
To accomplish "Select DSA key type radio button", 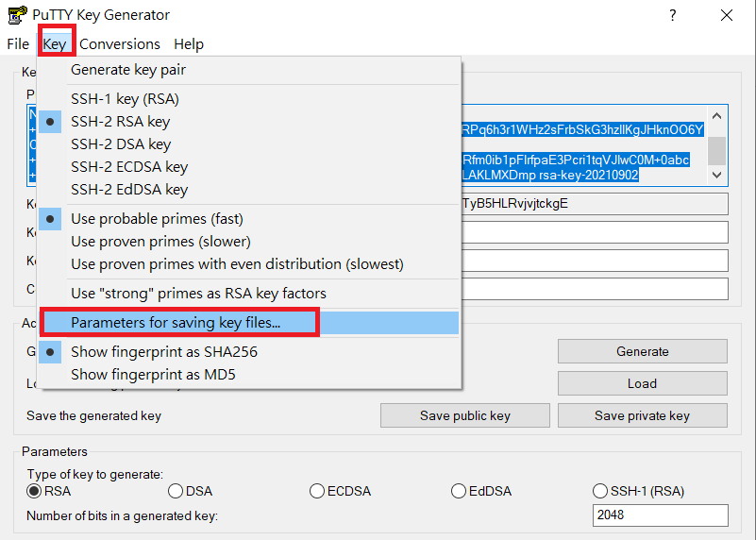I will click(191, 491).
